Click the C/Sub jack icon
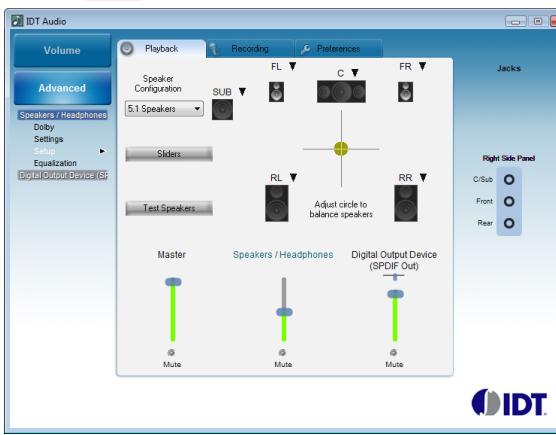This screenshot has width=556, height=435. point(509,180)
